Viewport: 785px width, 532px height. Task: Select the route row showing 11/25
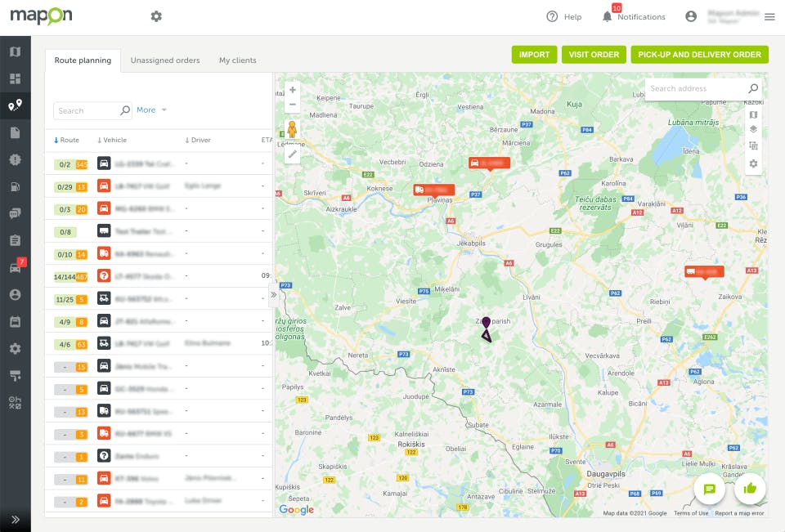[x=159, y=299]
